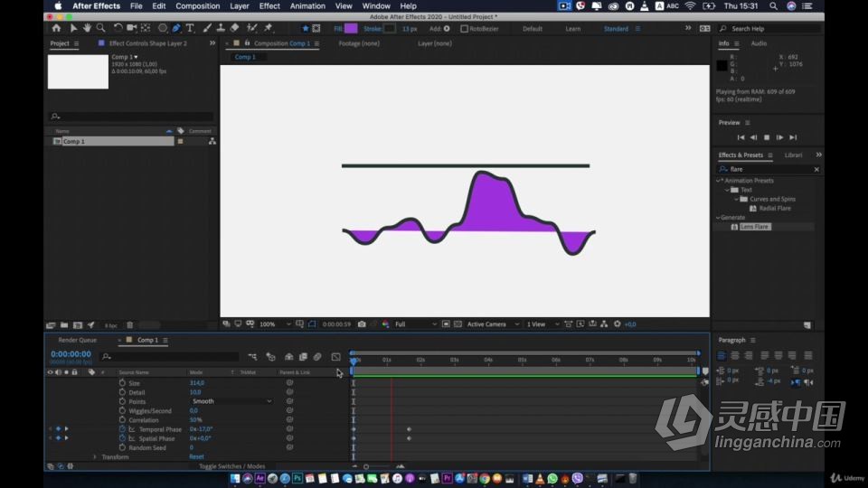This screenshot has width=868, height=488.
Task: Toggle the Transparency Grid button in the viewer
Action: 458,324
